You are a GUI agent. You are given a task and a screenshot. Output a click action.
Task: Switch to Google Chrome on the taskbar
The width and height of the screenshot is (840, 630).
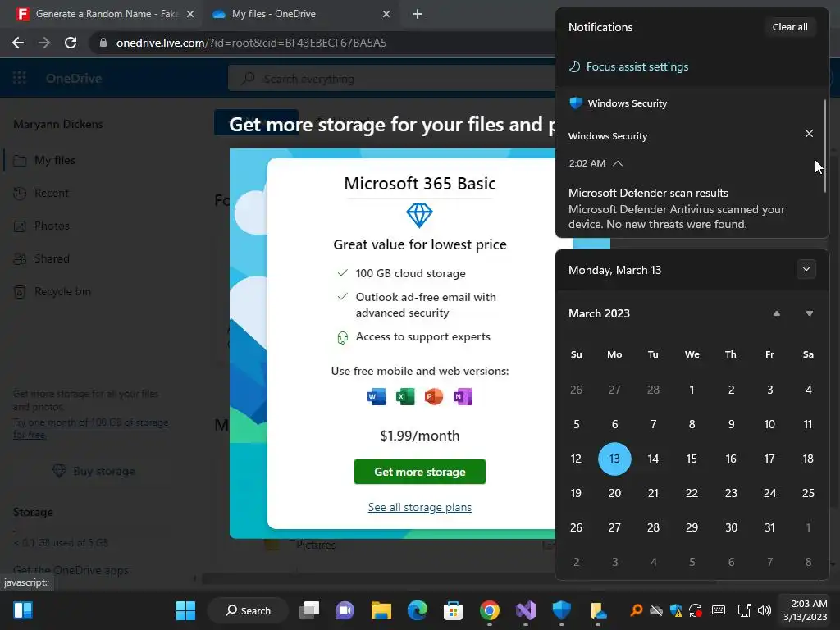coord(489,610)
